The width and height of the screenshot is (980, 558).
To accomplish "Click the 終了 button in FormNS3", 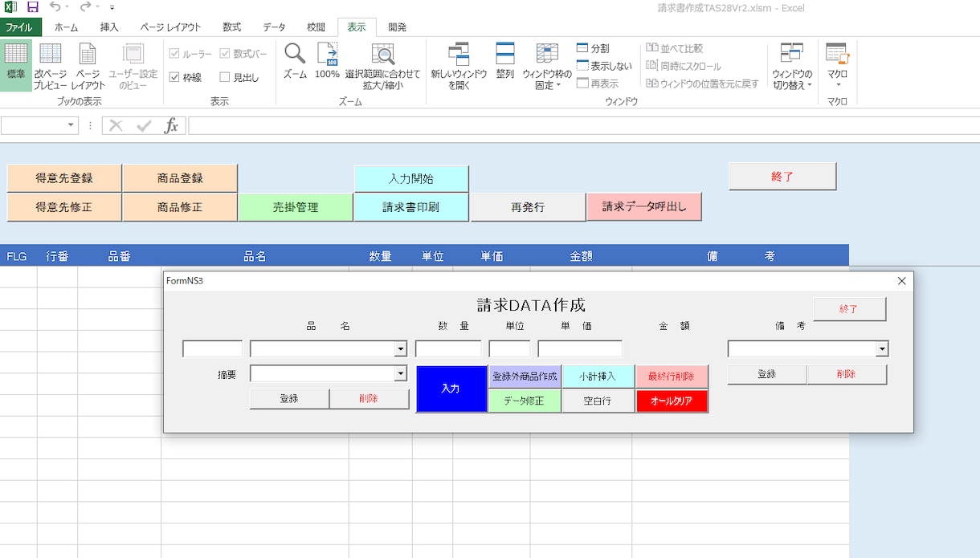I will coord(849,309).
